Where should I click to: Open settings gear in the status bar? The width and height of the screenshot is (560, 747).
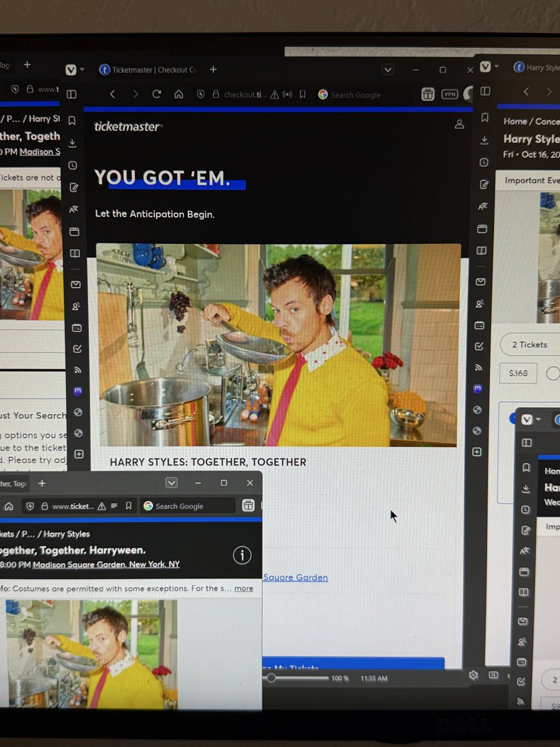coord(473,675)
